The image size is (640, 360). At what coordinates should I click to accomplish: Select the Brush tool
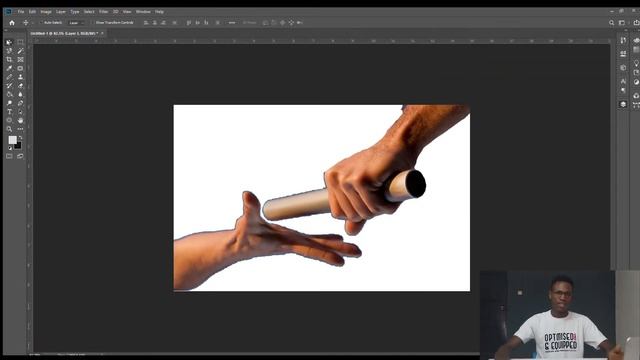9,77
